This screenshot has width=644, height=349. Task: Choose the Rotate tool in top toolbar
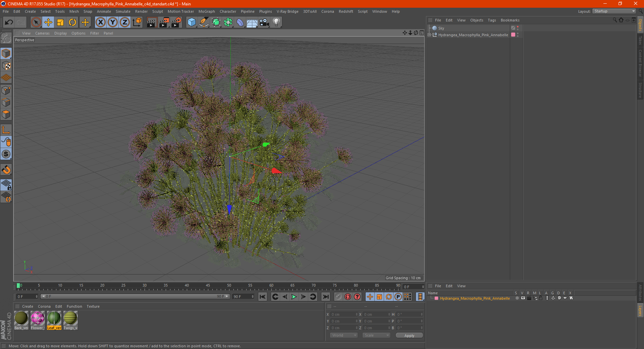pos(72,22)
